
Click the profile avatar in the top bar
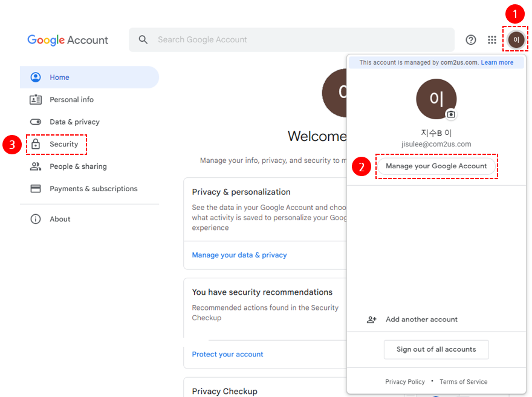pyautogui.click(x=516, y=40)
